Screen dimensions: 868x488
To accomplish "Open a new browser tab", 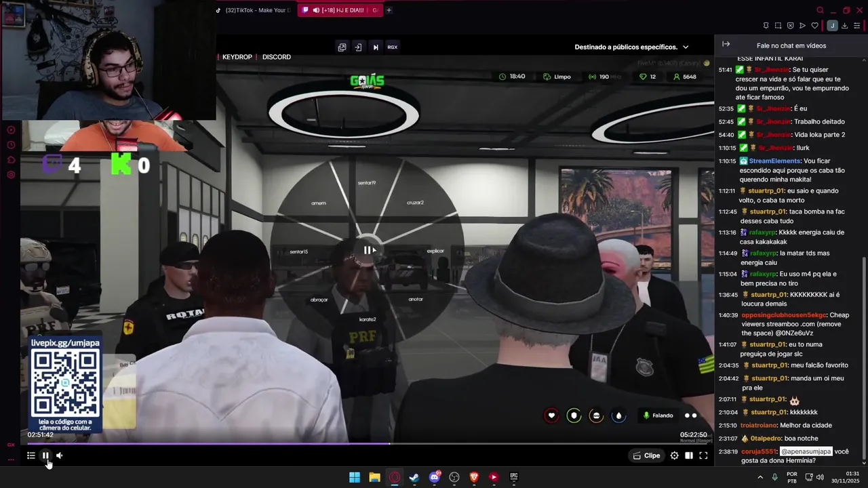I will pyautogui.click(x=389, y=10).
